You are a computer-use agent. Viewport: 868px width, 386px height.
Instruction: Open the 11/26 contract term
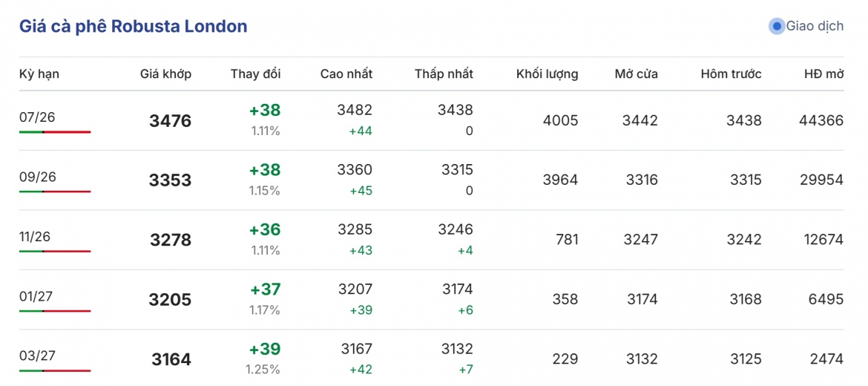tap(35, 237)
